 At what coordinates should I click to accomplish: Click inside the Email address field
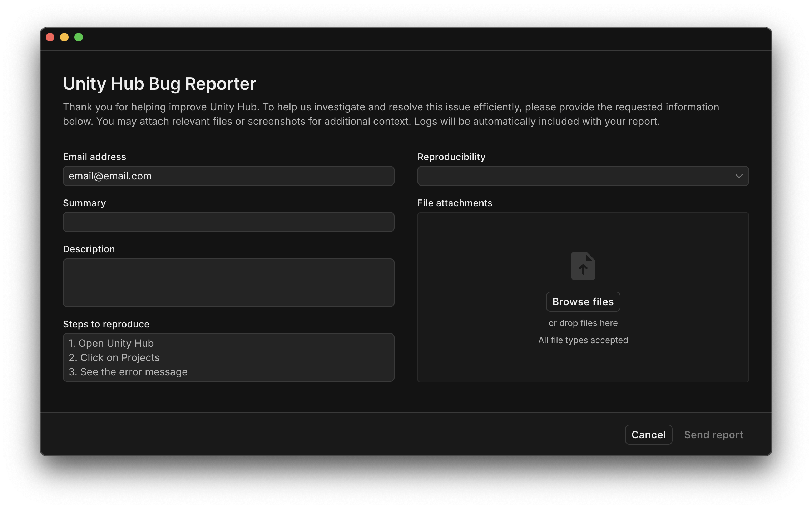228,176
